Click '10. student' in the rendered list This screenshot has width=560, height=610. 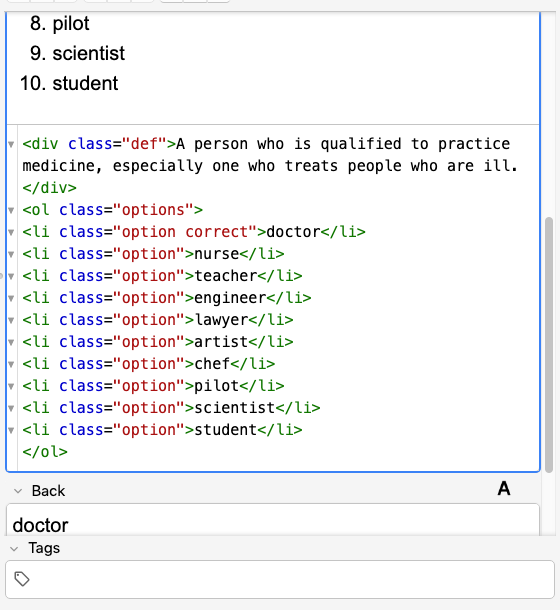[69, 83]
